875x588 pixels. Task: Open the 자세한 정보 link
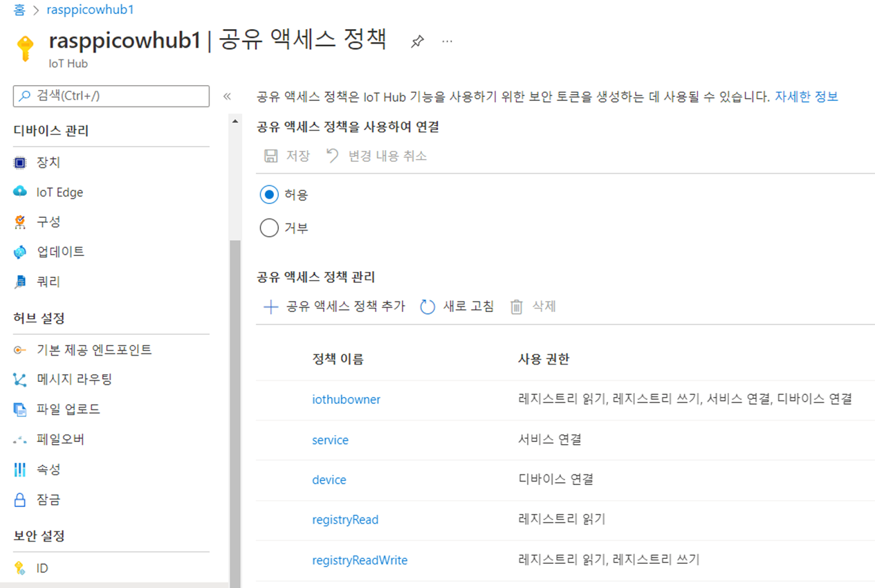(x=806, y=96)
